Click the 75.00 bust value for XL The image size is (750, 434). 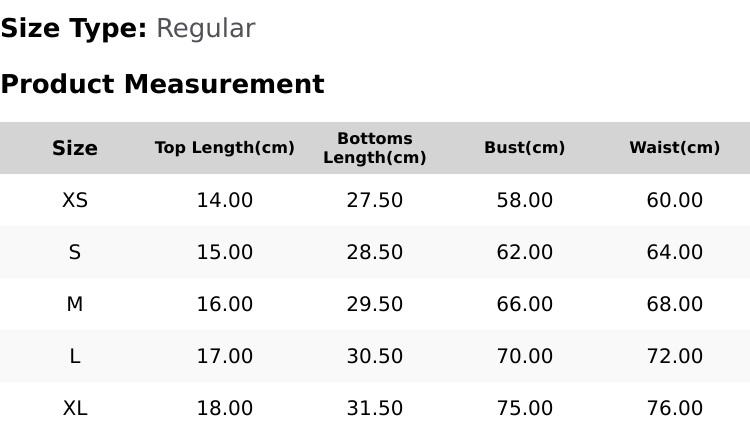(525, 409)
